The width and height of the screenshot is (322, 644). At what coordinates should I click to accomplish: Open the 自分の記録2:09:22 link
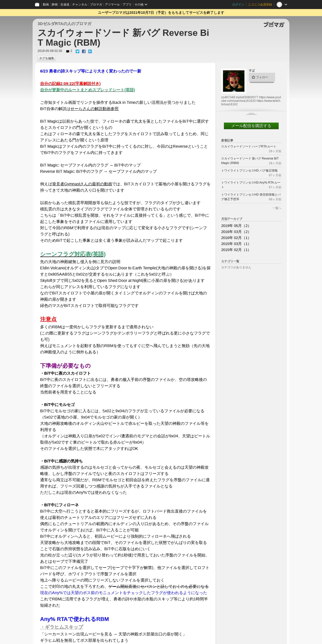pos(70,84)
